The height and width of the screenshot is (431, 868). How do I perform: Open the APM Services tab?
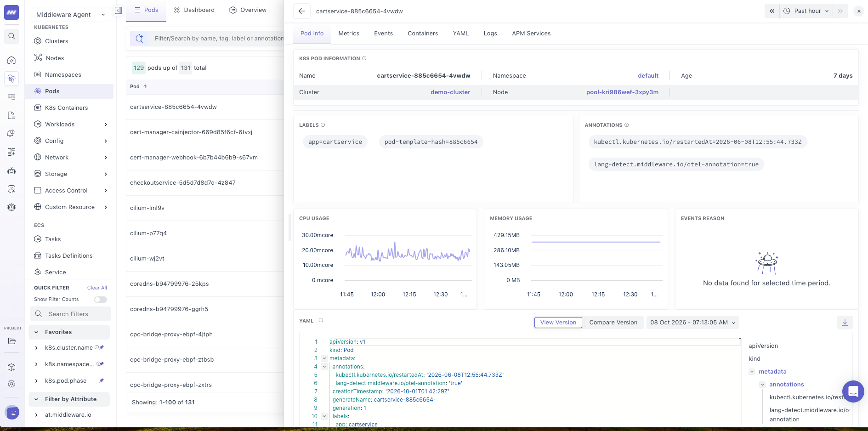click(531, 34)
